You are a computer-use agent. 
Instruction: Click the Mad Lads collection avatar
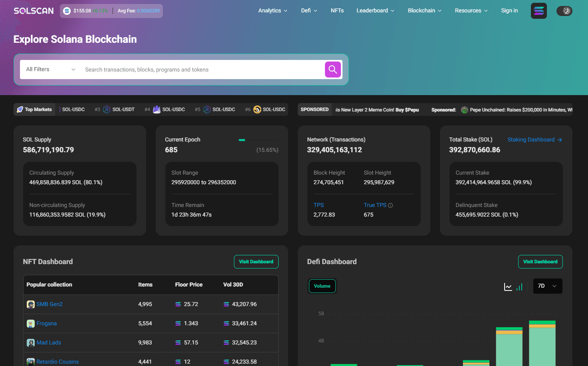click(31, 343)
